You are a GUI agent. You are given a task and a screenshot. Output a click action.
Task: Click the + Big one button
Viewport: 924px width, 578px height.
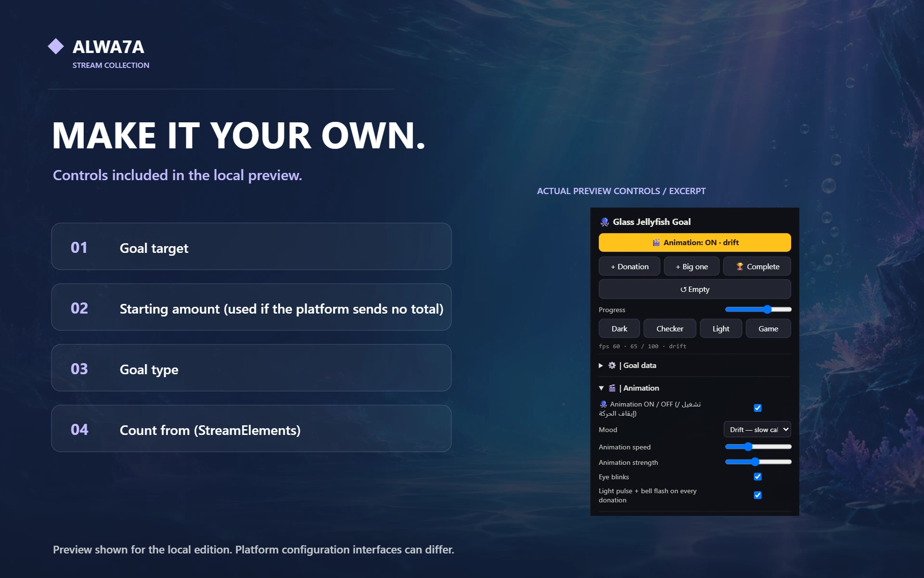click(692, 266)
